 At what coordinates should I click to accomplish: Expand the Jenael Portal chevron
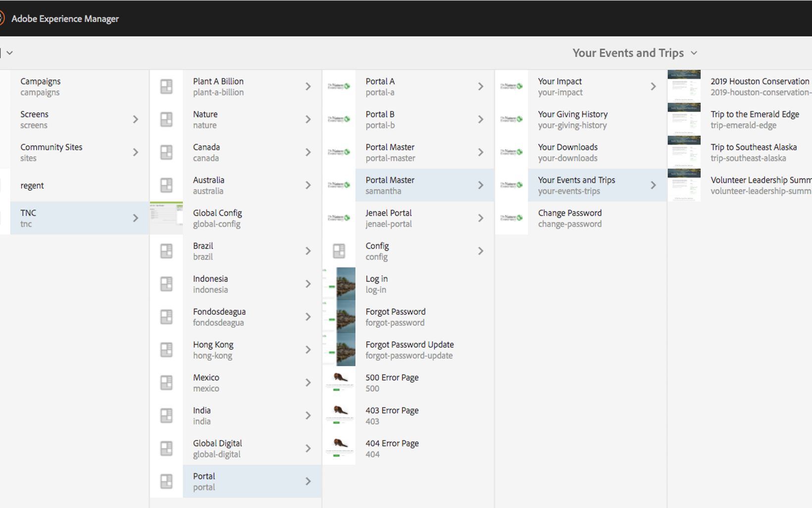tap(480, 218)
